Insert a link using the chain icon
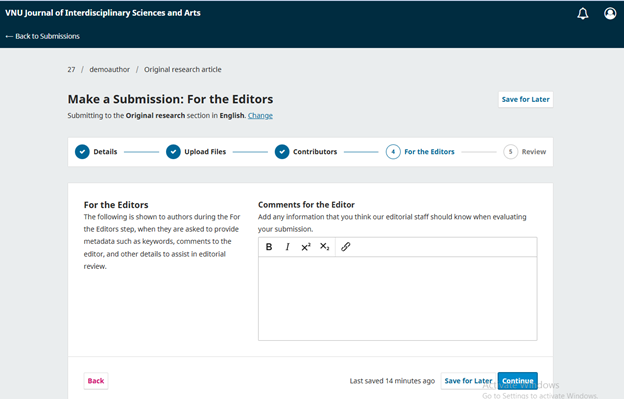 [x=345, y=247]
